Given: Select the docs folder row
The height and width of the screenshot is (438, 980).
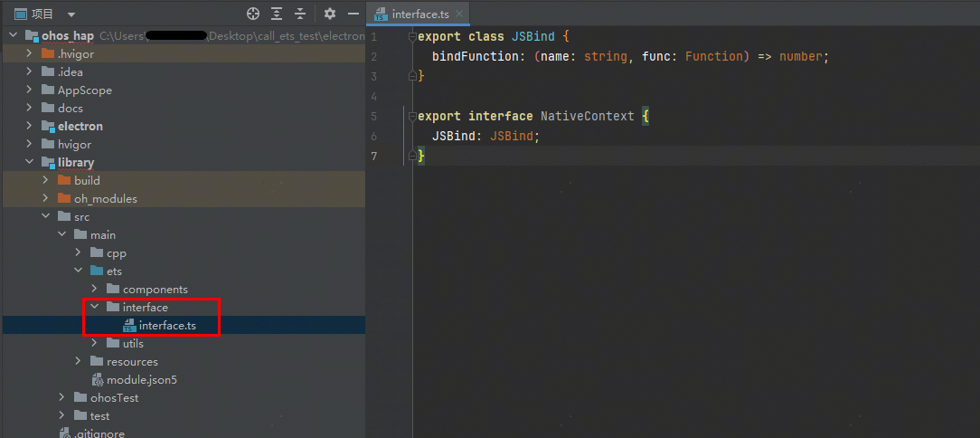Looking at the screenshot, I should coord(184,109).
